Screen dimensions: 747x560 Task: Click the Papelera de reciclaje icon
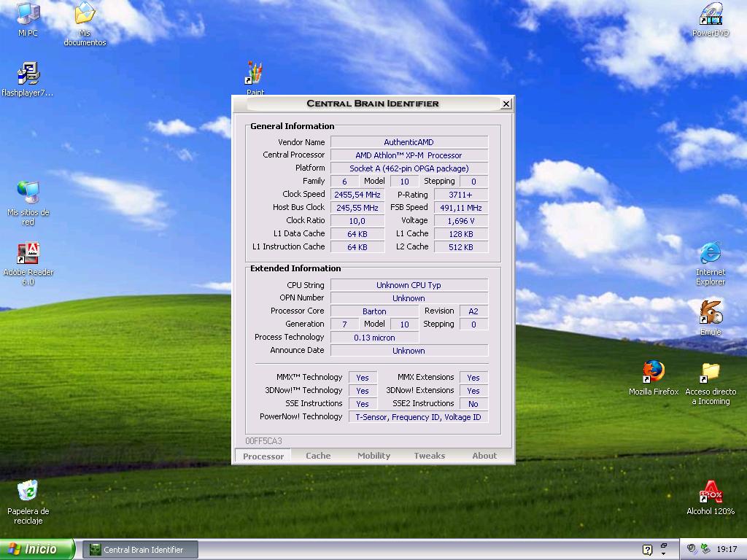click(x=28, y=492)
